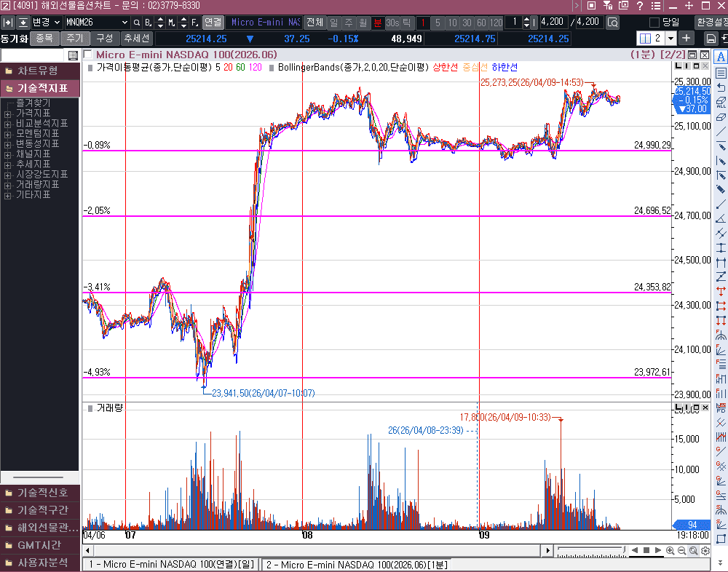Select the text annotation tool (A icon)
Screen dimensions: 728x572
tap(721, 57)
